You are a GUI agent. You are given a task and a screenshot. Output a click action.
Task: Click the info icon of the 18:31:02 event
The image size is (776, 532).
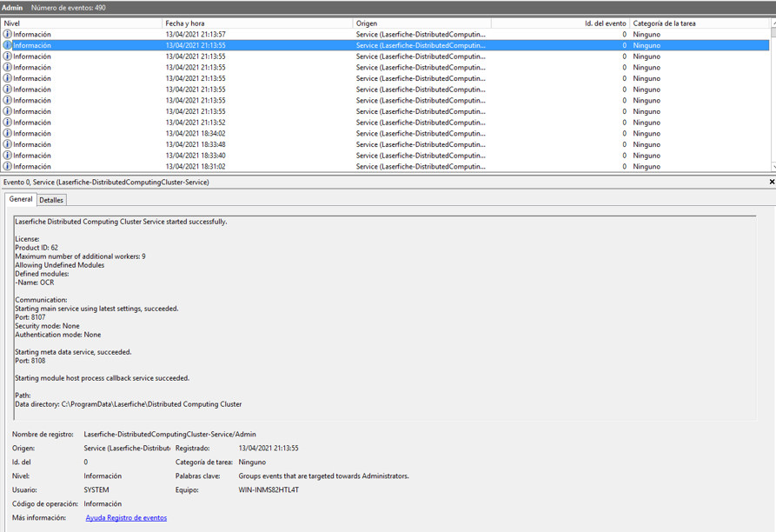point(8,166)
